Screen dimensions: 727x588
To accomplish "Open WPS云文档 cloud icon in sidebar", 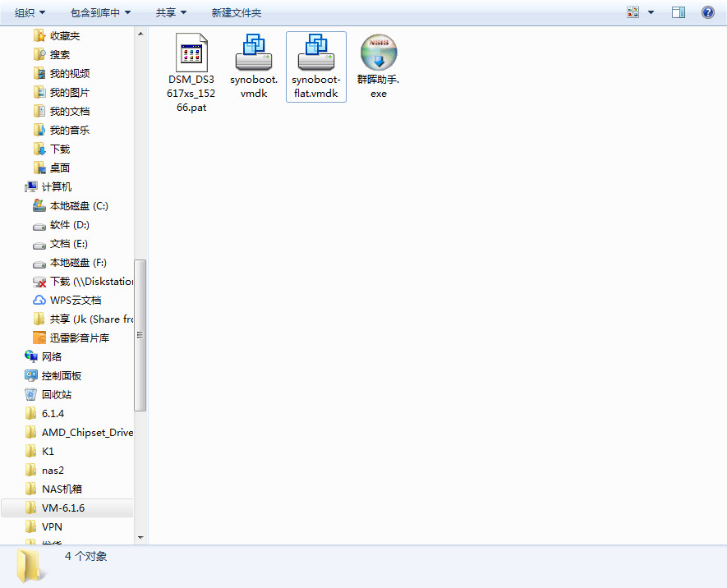I will pyautogui.click(x=39, y=301).
